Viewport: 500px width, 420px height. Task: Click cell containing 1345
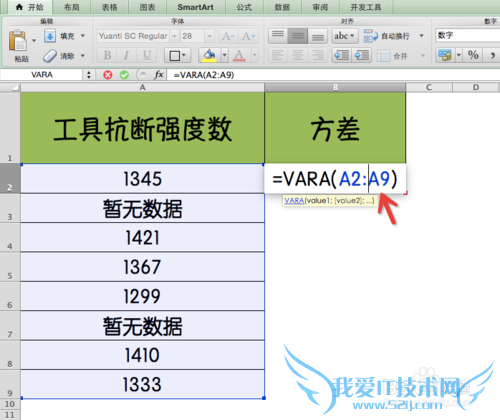coord(142,178)
